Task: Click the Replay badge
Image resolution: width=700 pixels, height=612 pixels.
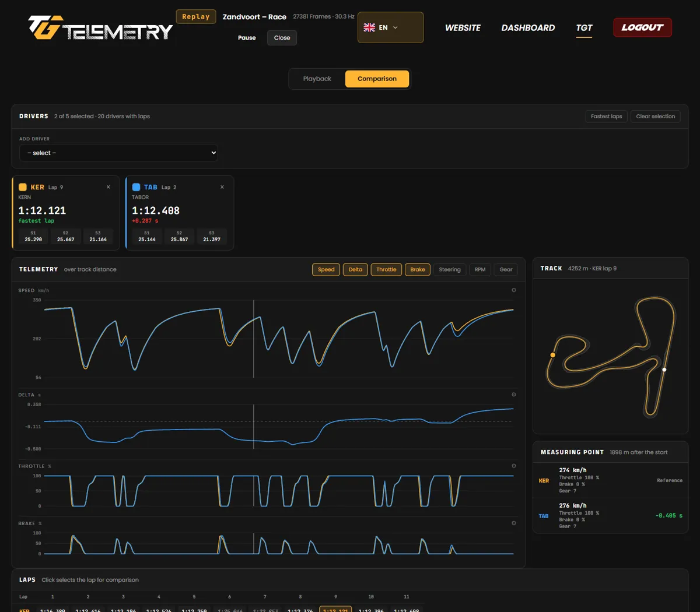Action: [196, 17]
